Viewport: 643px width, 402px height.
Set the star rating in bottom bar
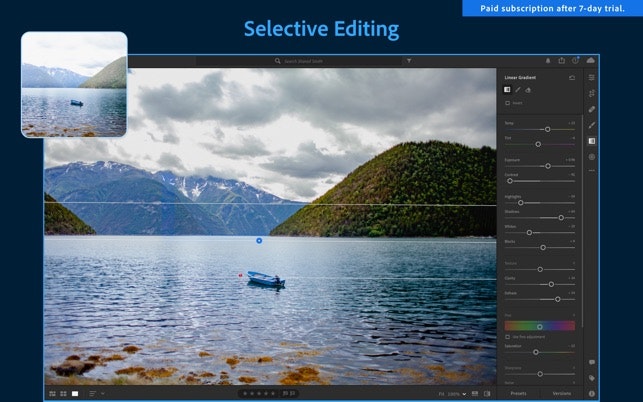[259, 394]
